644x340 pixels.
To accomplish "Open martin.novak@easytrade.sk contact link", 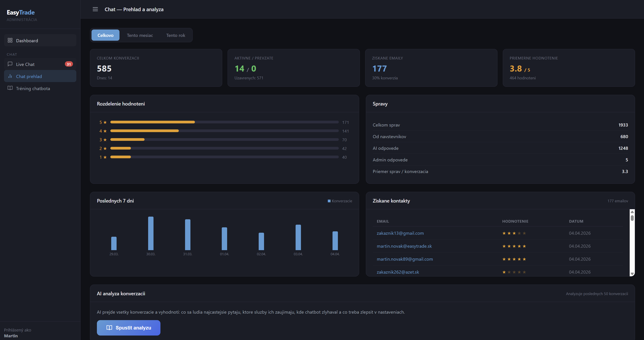I will coord(404,246).
